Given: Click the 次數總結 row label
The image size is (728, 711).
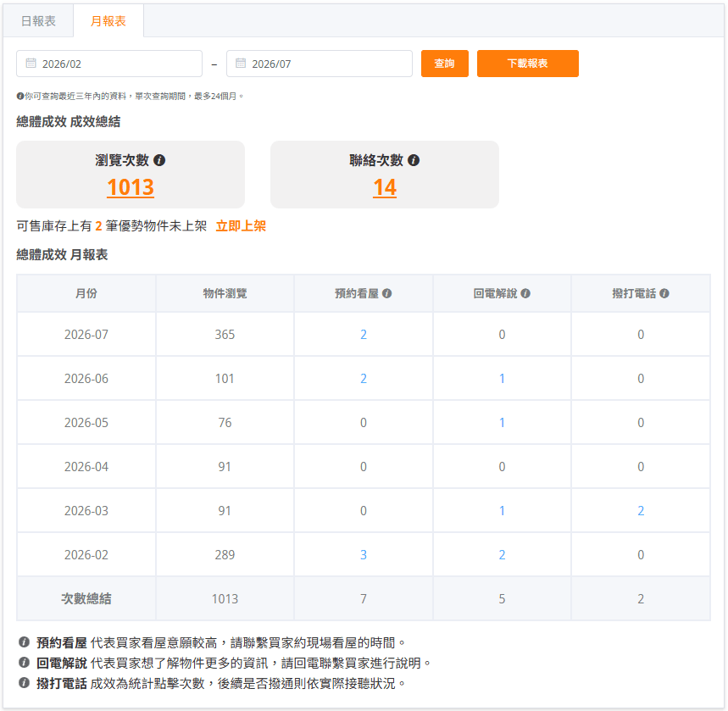Looking at the screenshot, I should (86, 598).
